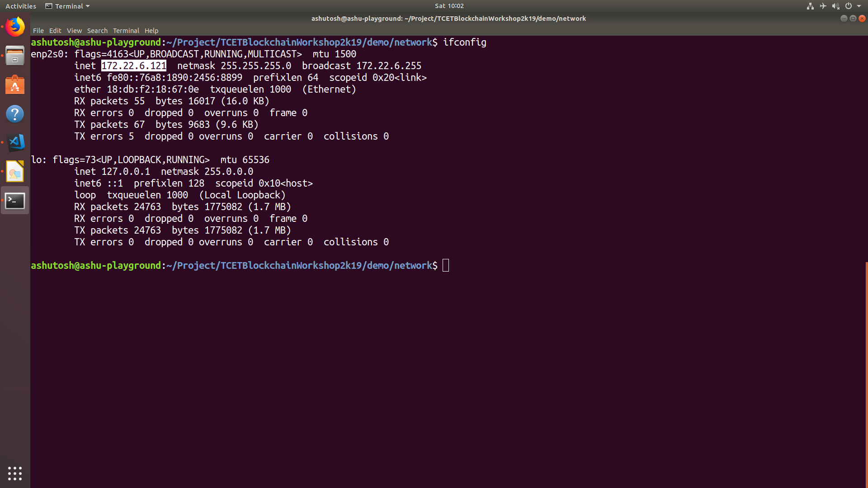Viewport: 868px width, 488px height.
Task: Click the terminal vertical scrollbar
Action: point(866,374)
